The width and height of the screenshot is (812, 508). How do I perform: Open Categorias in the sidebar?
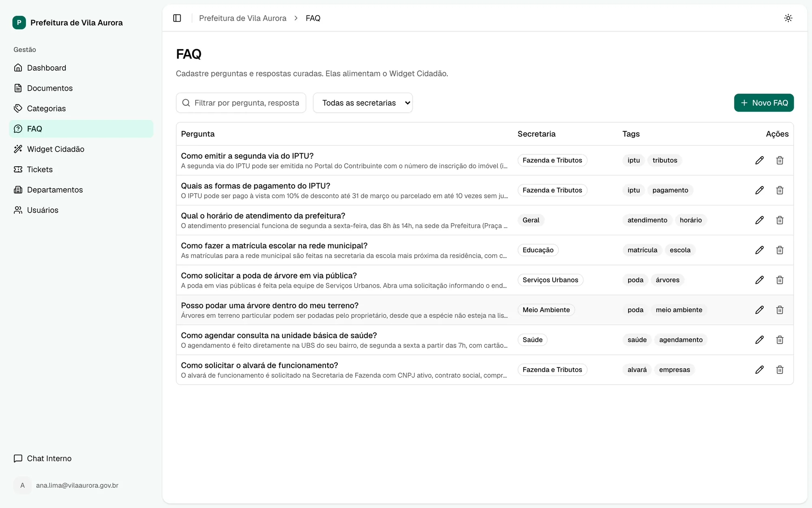[81, 109]
